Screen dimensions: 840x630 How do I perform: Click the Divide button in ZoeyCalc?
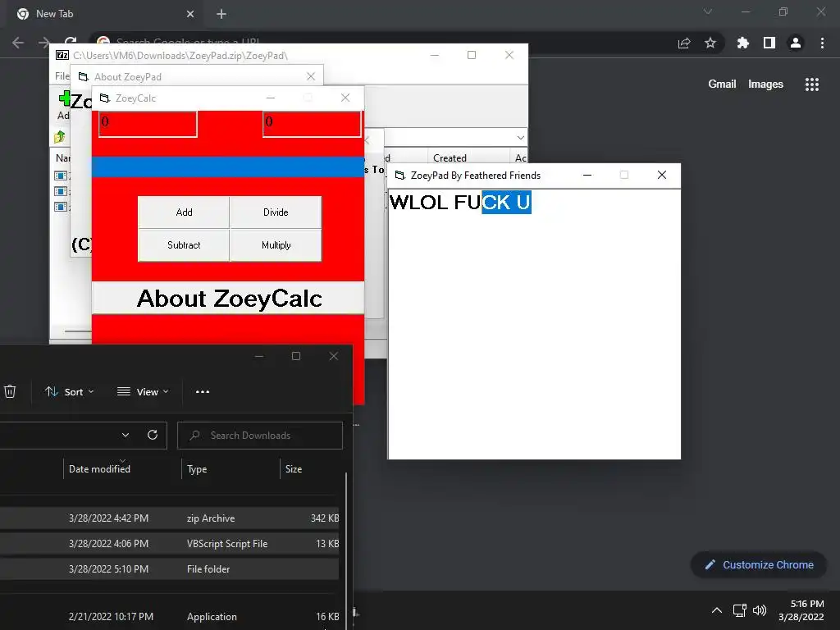click(x=276, y=212)
